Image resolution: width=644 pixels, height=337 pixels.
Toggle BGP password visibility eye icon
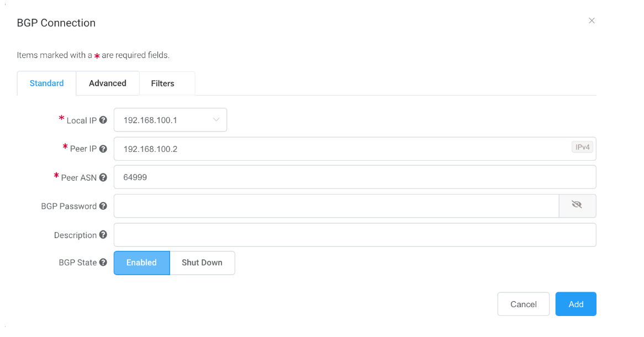577,206
